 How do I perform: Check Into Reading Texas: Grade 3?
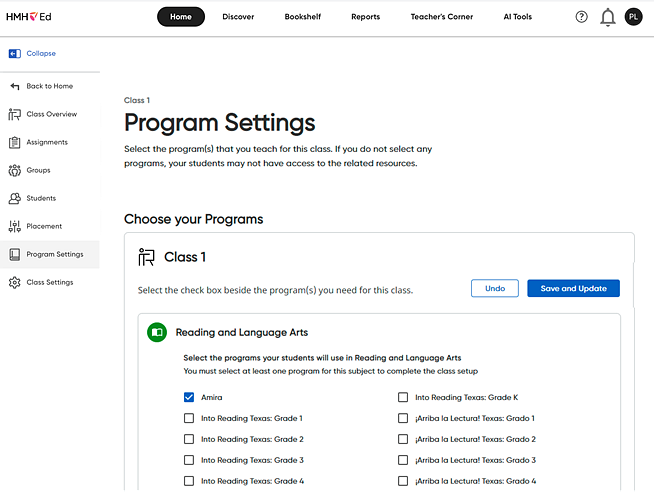pyautogui.click(x=189, y=460)
